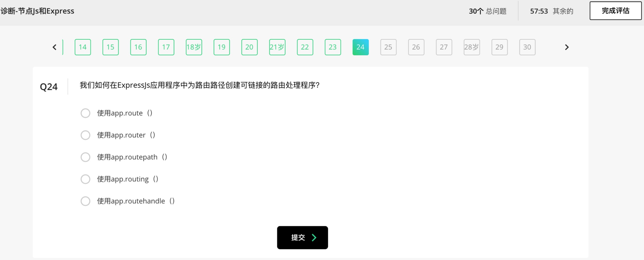This screenshot has height=260, width=644.
Task: Jump to question 15
Action: [111, 47]
